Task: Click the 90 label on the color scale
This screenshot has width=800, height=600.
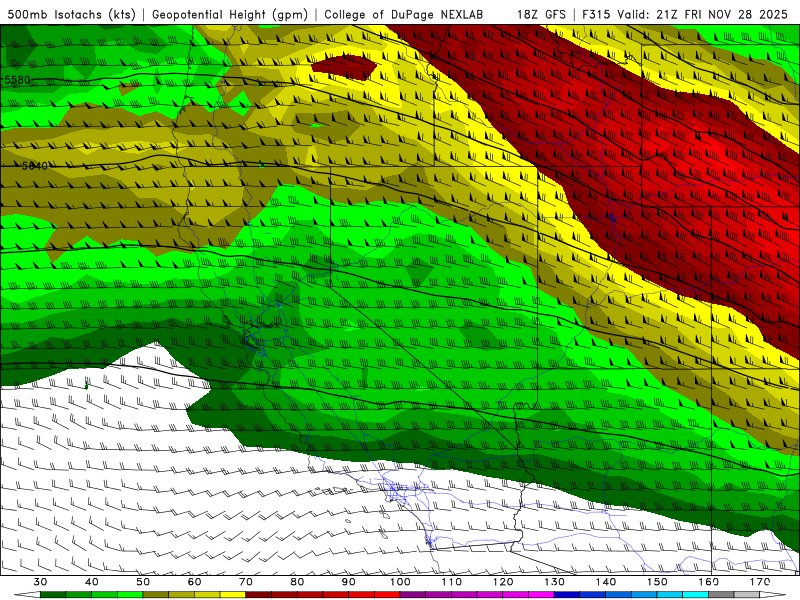Action: pyautogui.click(x=348, y=582)
